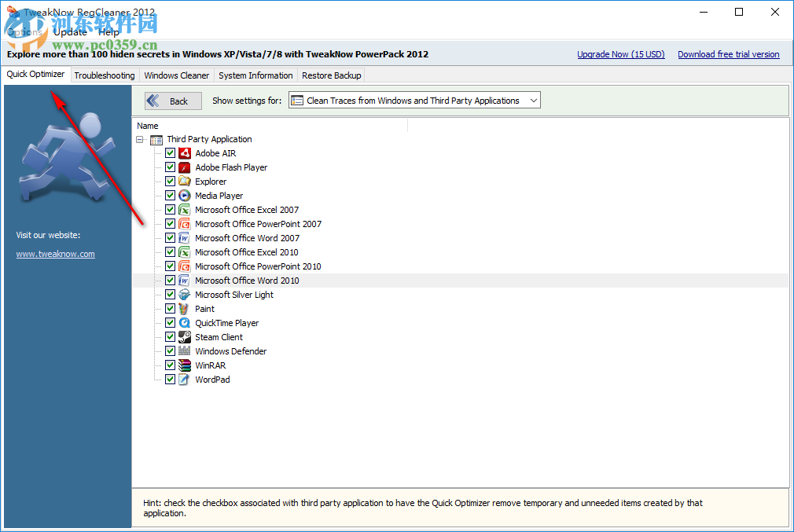Open the Show settings for dropdown
This screenshot has height=532, width=794.
point(414,100)
